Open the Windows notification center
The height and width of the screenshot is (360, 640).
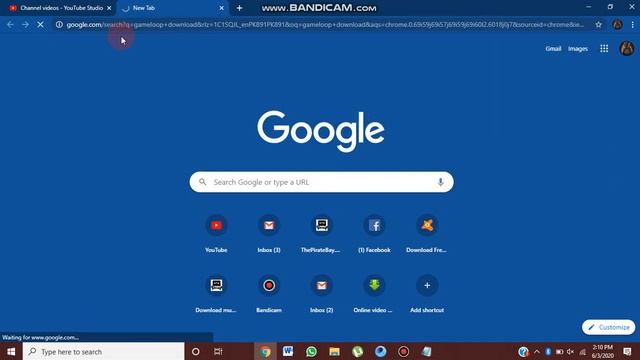pyautogui.click(x=627, y=351)
